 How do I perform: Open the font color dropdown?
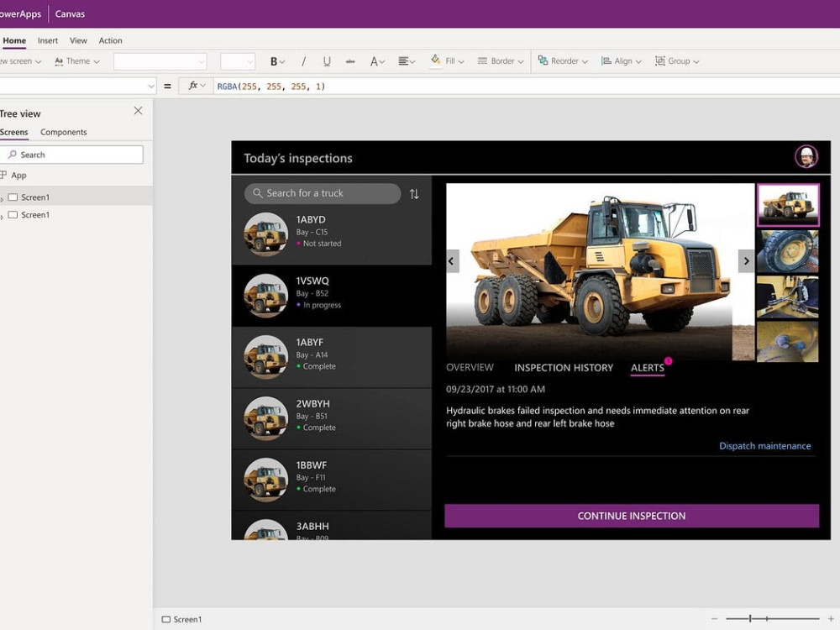[x=377, y=61]
